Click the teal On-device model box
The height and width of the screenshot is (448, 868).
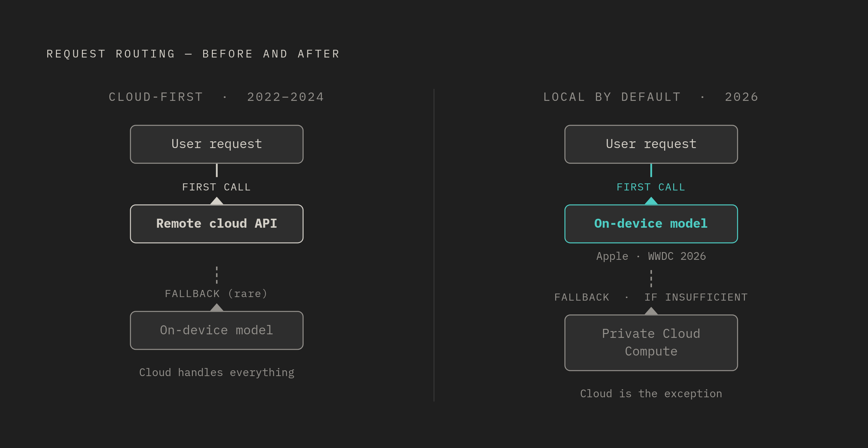click(651, 224)
